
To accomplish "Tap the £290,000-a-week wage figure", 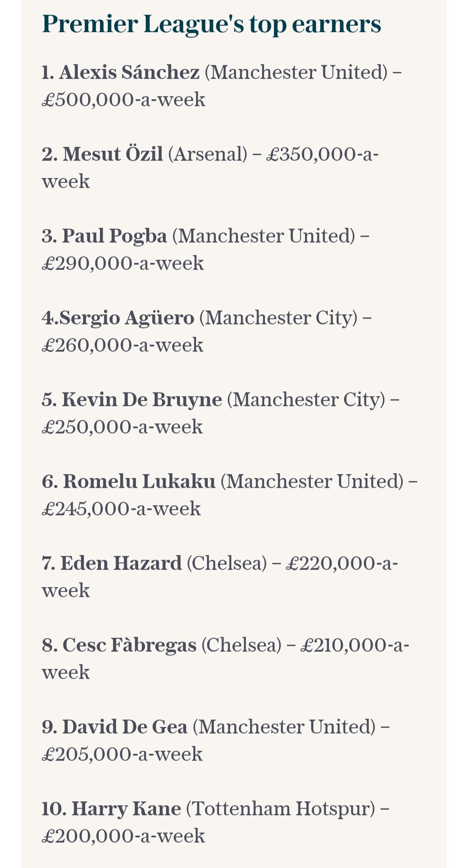I will [122, 264].
